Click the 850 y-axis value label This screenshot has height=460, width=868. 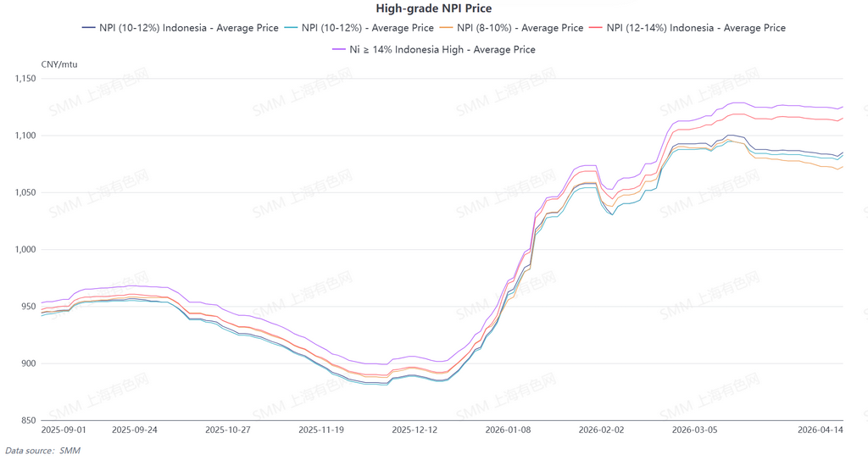click(30, 421)
